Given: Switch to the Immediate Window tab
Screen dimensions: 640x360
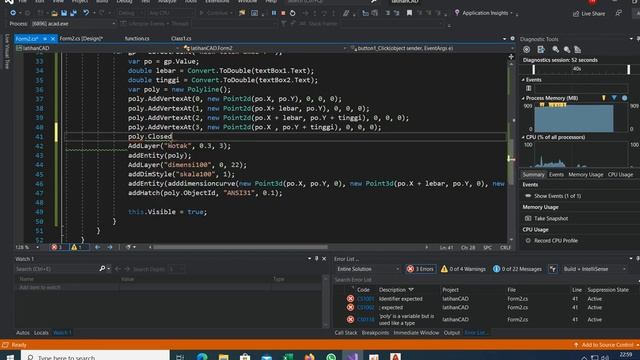Looking at the screenshot, I should point(416,333).
